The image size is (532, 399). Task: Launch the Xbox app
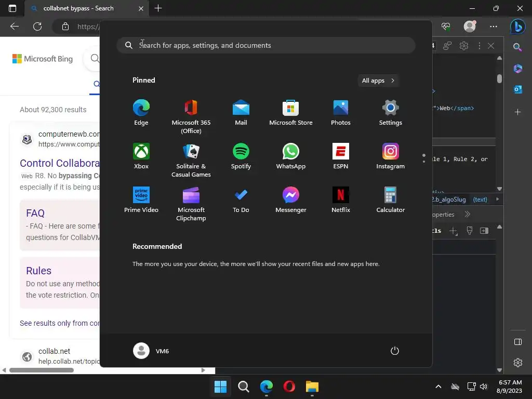point(141,156)
